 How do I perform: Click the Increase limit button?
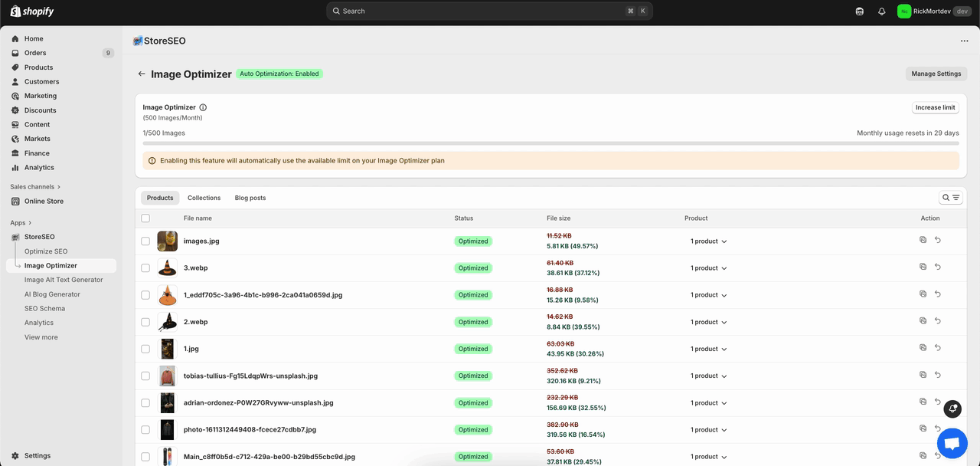tap(935, 108)
